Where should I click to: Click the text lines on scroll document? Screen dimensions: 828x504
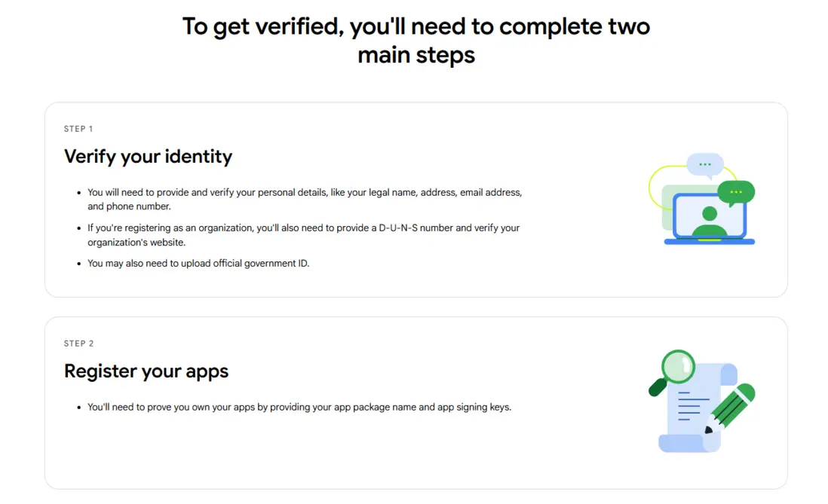pos(689,405)
